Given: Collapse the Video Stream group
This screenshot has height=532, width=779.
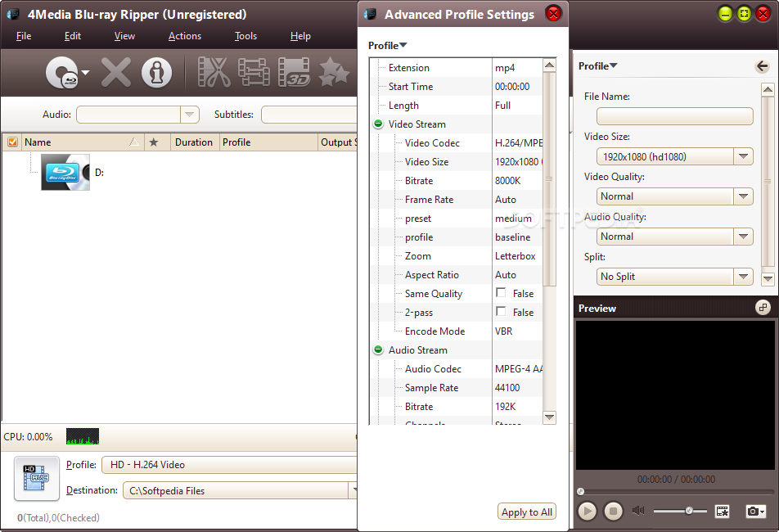Looking at the screenshot, I should pos(378,124).
